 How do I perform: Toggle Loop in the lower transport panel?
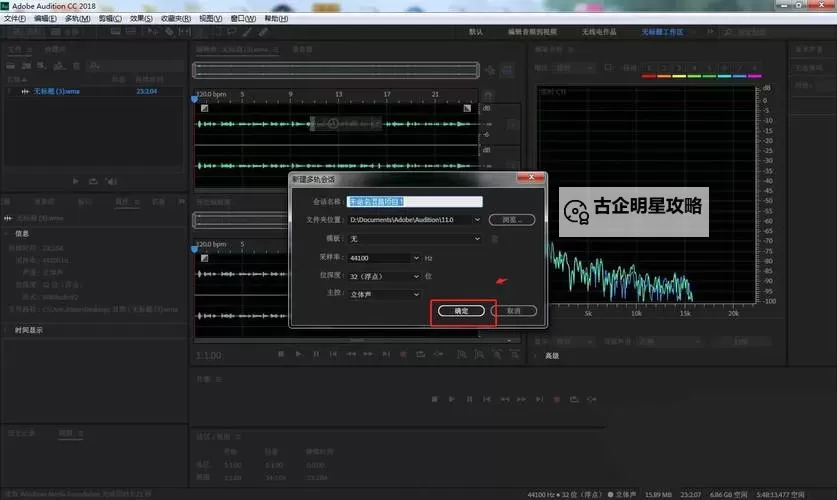point(574,399)
